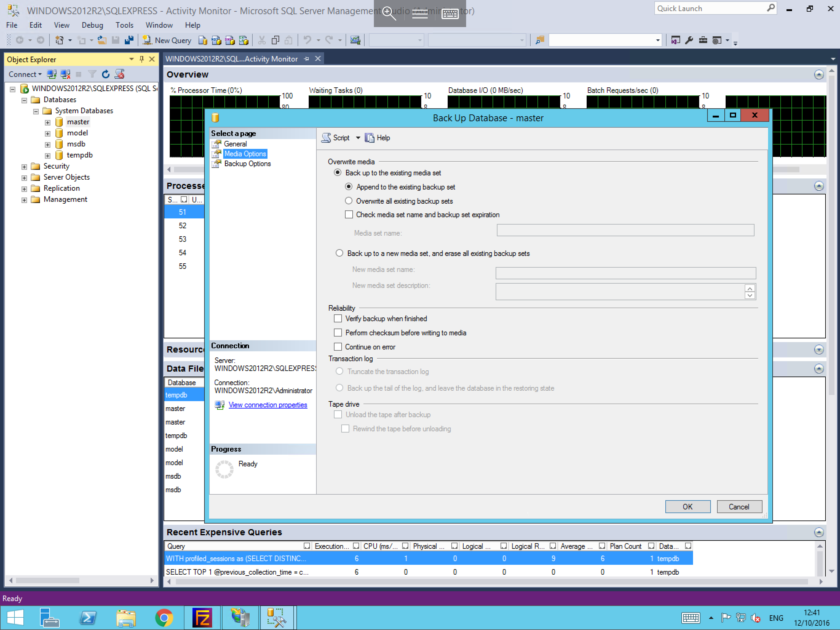Switch to the General page
Image resolution: width=840 pixels, height=630 pixels.
point(236,144)
